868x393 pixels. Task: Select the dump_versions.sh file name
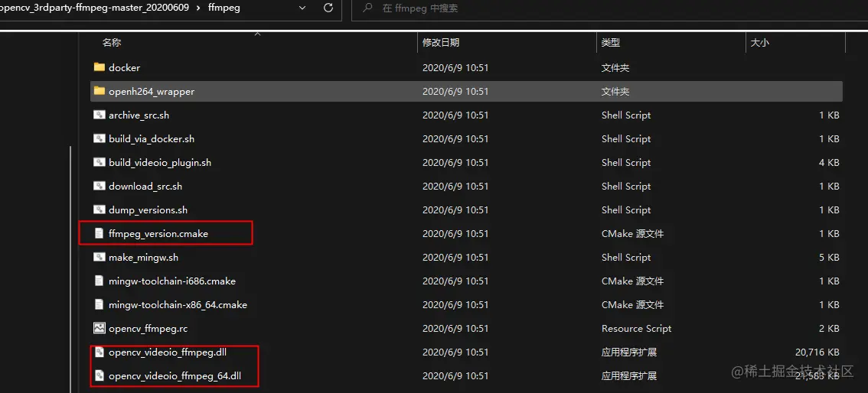click(148, 210)
